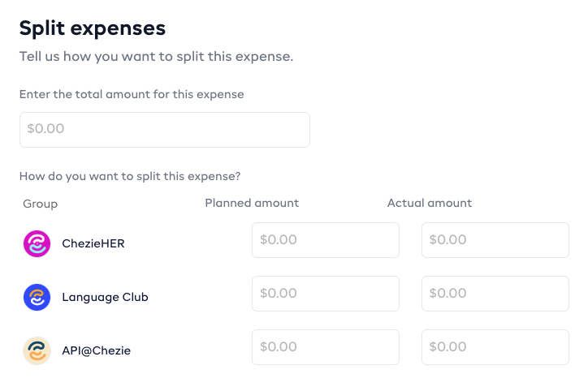Select planned amount field for API@Chezie
The height and width of the screenshot is (391, 588).
(326, 347)
